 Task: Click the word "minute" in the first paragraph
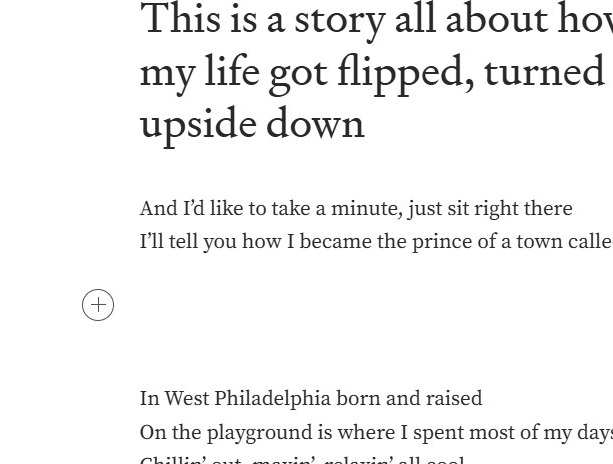(359, 209)
